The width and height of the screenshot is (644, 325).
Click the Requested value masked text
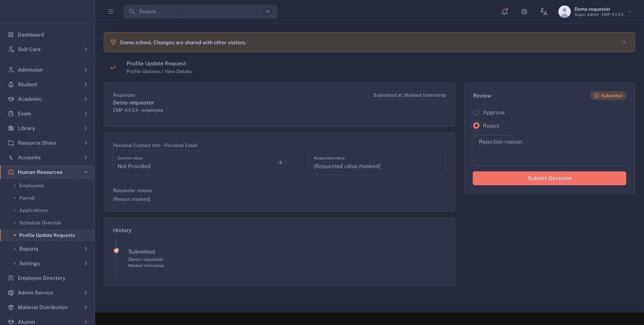click(x=347, y=166)
